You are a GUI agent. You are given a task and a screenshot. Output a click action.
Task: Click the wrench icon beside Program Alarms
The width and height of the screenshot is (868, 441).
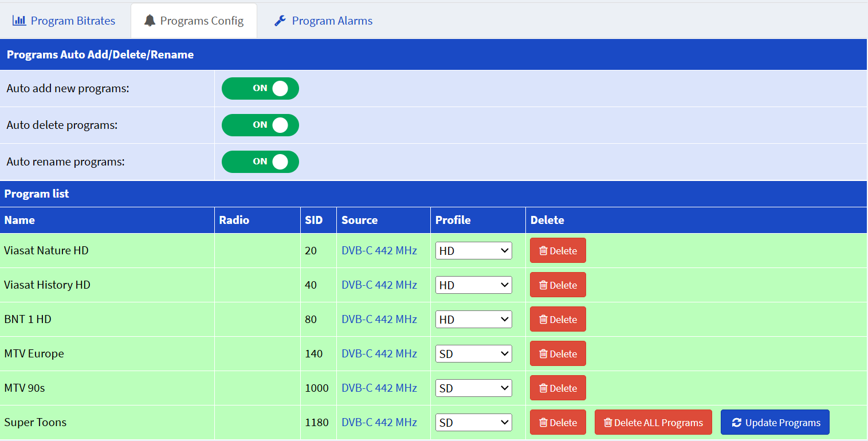[280, 21]
